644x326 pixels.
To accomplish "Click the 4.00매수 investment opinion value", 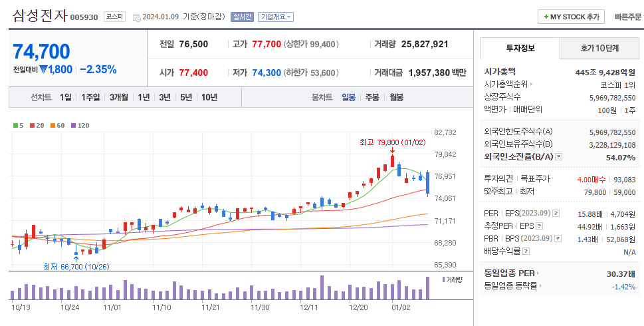I will (x=591, y=179).
